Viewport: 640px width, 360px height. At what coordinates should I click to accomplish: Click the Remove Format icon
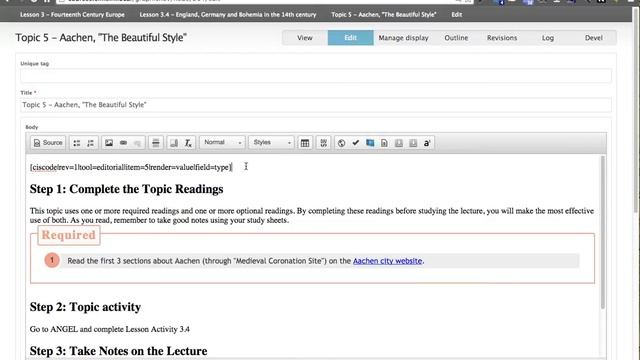188,143
